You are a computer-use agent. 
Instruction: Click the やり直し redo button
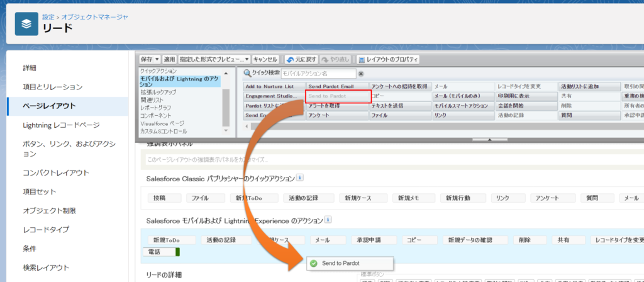point(336,60)
